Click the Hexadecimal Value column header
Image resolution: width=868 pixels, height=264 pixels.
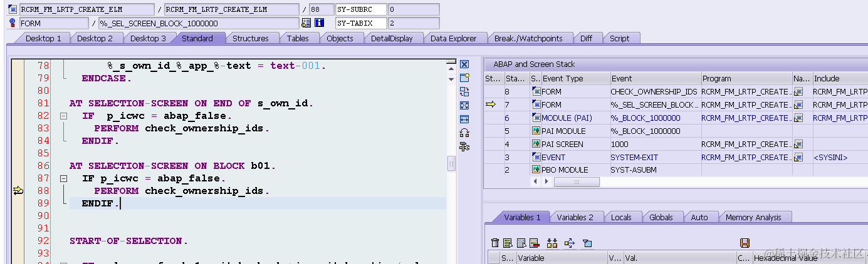pos(808,258)
